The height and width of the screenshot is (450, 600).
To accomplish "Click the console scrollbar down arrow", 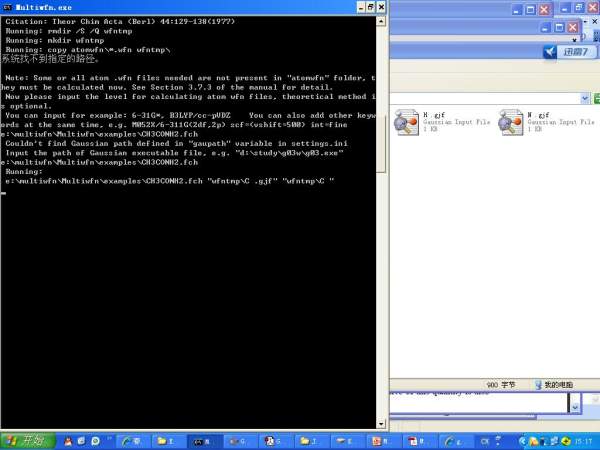I will pyautogui.click(x=381, y=424).
